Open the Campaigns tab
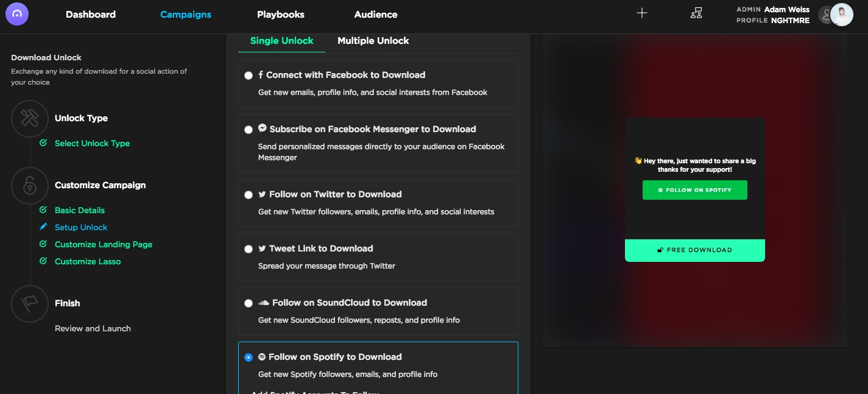 186,14
